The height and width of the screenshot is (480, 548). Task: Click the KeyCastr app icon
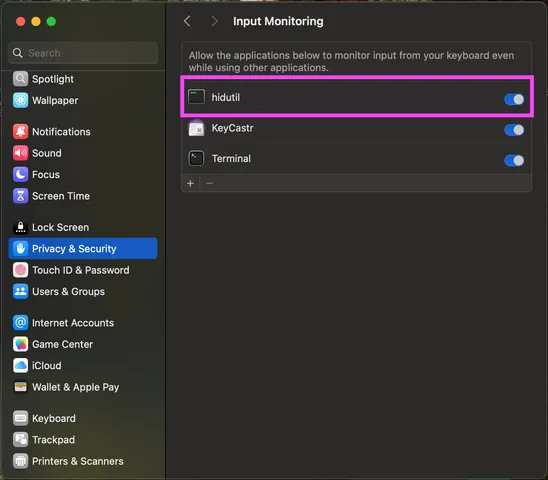(x=196, y=128)
